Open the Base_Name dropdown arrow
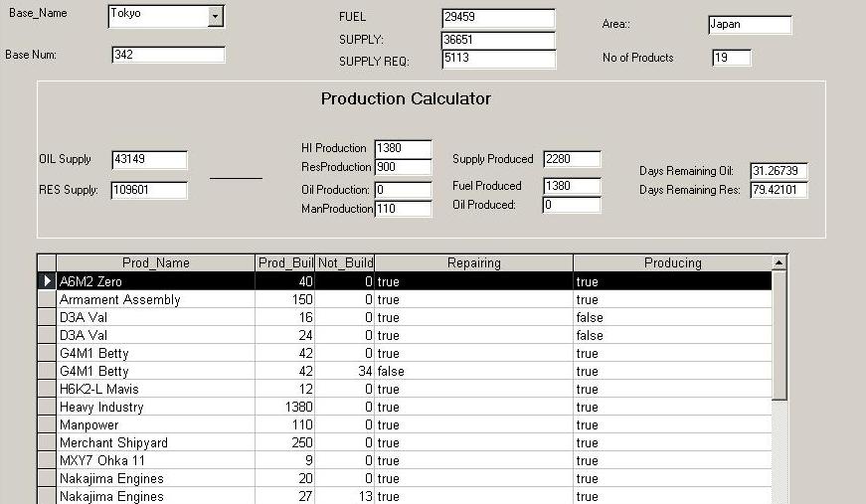This screenshot has width=866, height=504. tap(216, 17)
